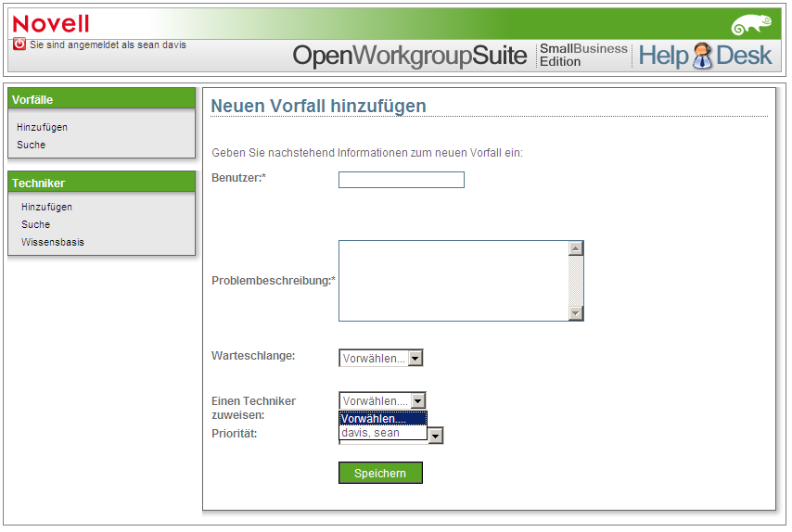Open Hinzufügen under Techniker
Viewport: 792px width, 532px height.
[x=46, y=207]
